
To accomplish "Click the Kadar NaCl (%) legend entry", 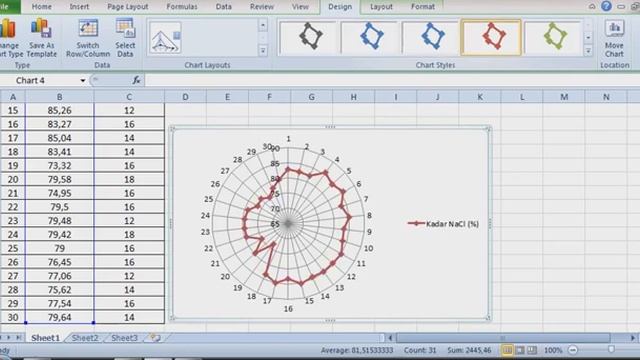I will pos(443,224).
